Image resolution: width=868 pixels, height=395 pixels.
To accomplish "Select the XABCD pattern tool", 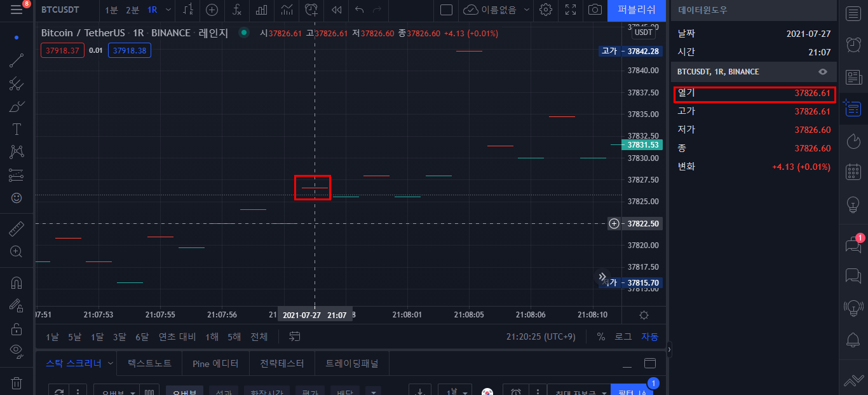I will click(x=17, y=152).
